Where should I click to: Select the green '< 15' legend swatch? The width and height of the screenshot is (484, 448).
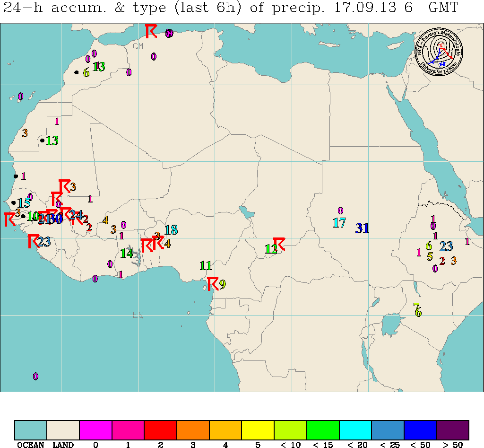point(323,430)
